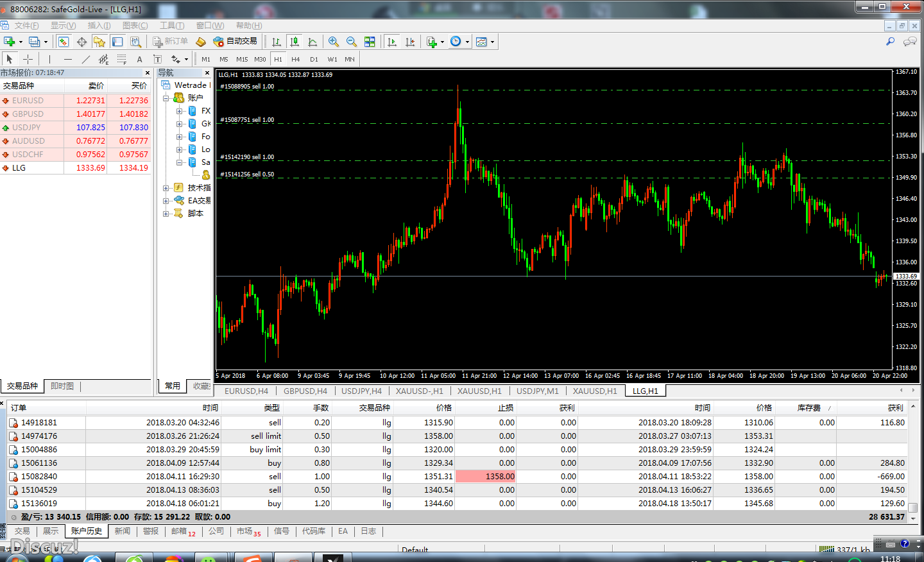Expand the 脚本 scripts tree node
This screenshot has height=562, width=924.
(166, 214)
